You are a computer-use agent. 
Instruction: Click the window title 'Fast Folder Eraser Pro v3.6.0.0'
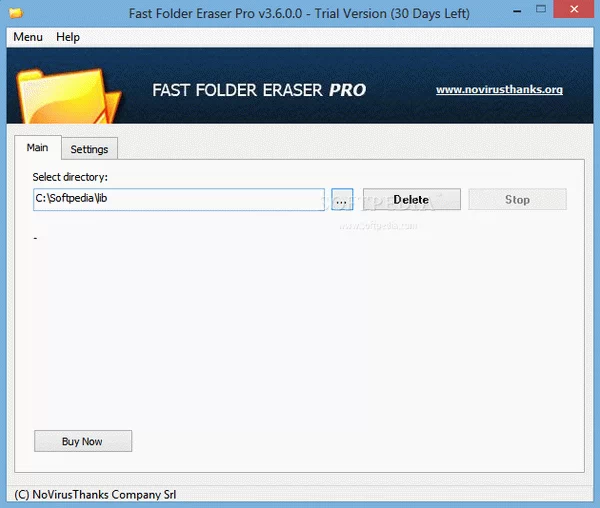pos(215,14)
